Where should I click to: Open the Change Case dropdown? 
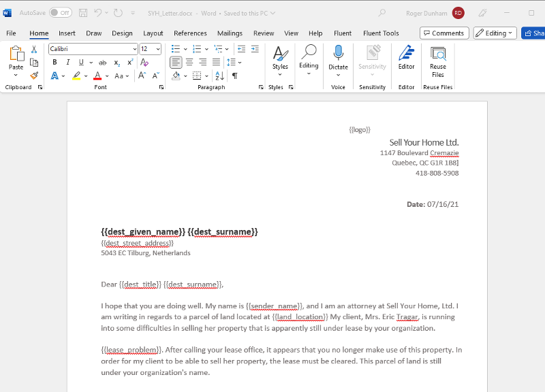[122, 76]
